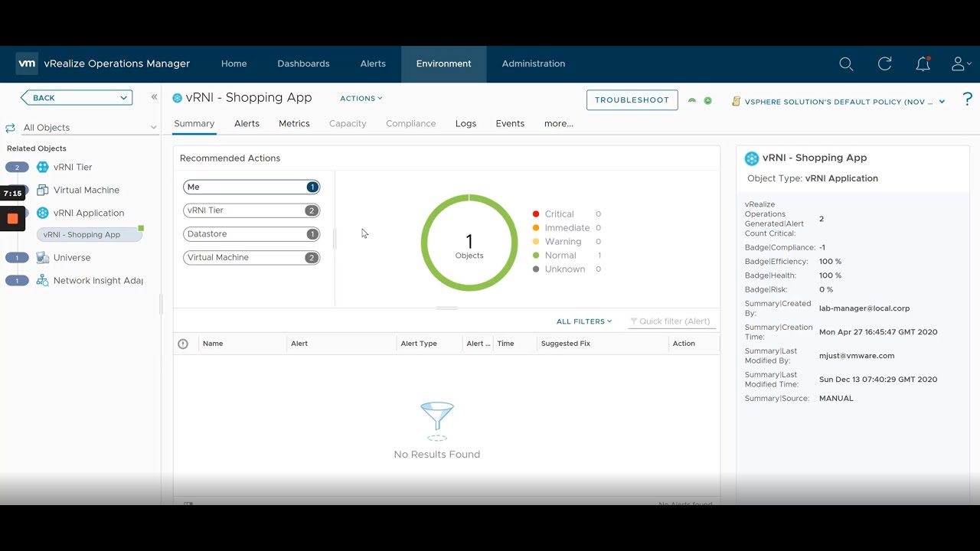Click the policy document icon
Image resolution: width=980 pixels, height=551 pixels.
coord(736,101)
